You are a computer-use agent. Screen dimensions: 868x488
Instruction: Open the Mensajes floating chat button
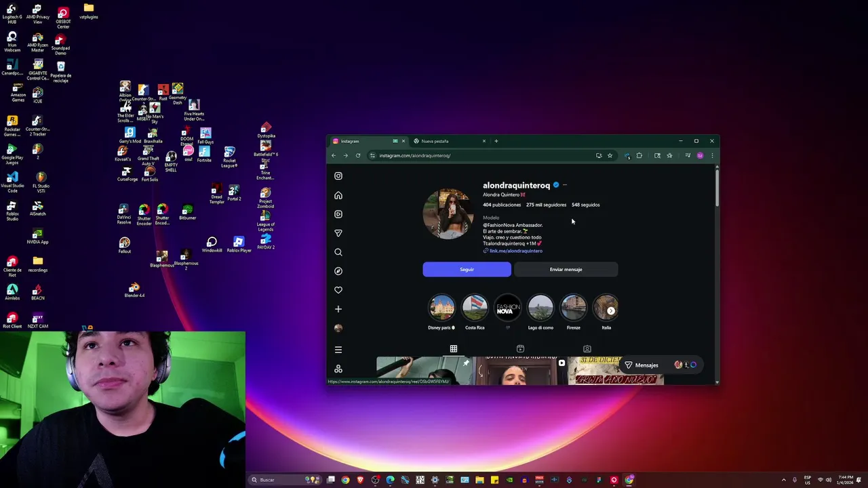[x=660, y=365]
